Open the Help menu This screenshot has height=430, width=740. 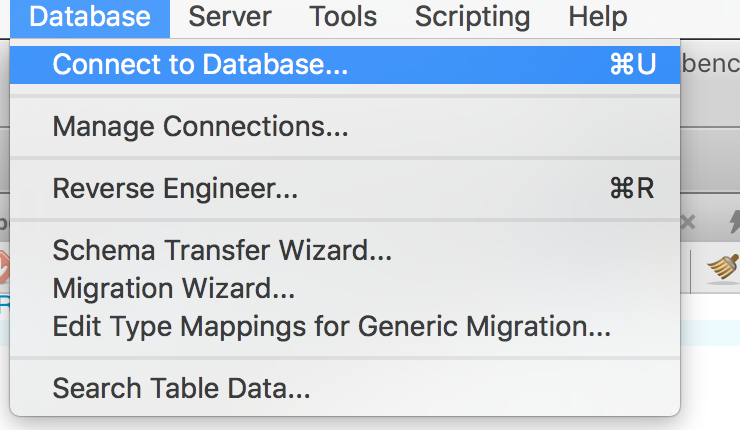(597, 17)
